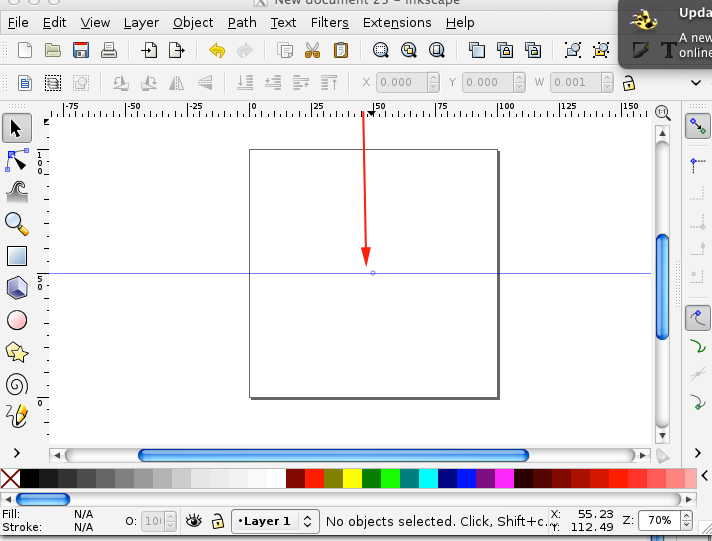
Task: Open the Text menu
Action: click(x=283, y=22)
